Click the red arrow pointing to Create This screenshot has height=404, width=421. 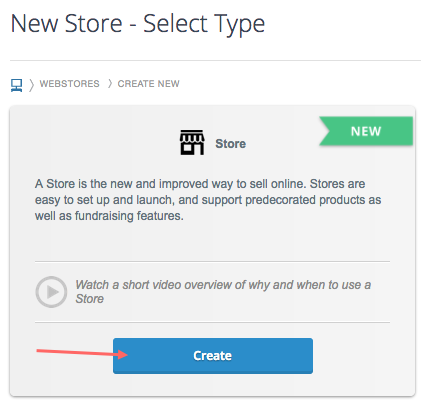pos(82,353)
